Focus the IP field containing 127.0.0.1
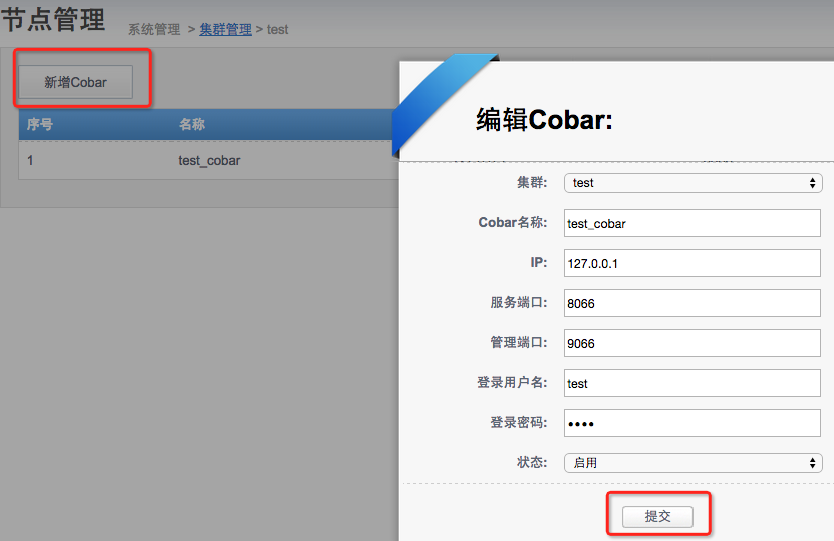The image size is (834, 541). (x=692, y=263)
